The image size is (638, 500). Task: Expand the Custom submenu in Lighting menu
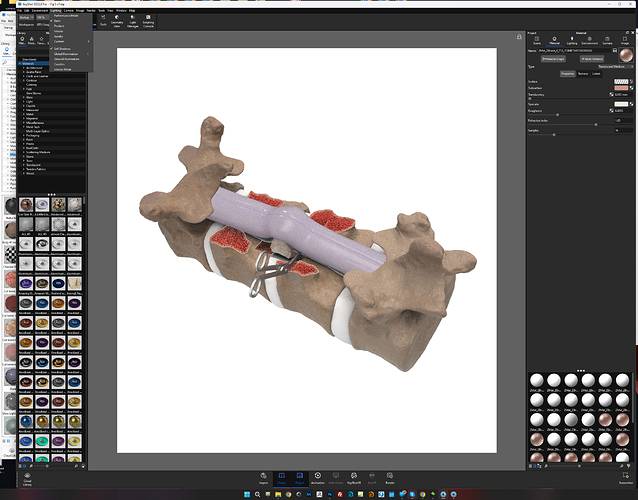(71, 41)
